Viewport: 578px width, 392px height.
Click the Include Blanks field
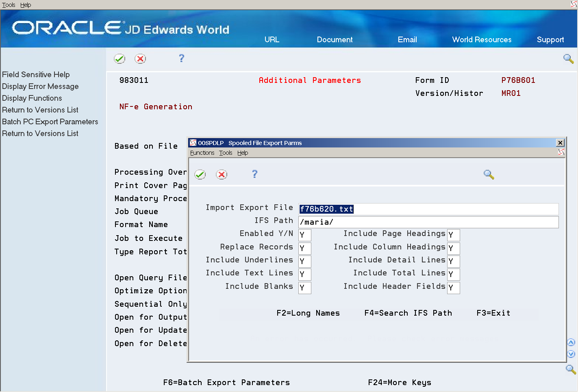[305, 288]
